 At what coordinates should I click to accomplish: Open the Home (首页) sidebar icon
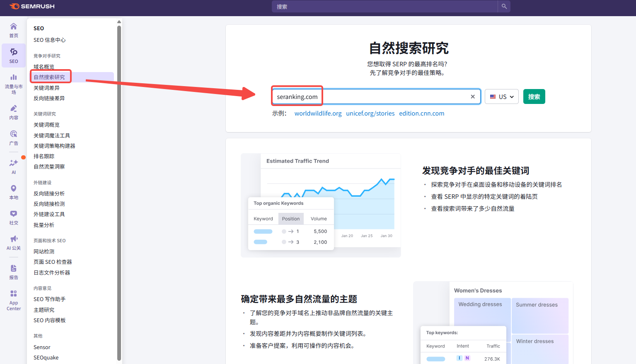pyautogui.click(x=14, y=30)
